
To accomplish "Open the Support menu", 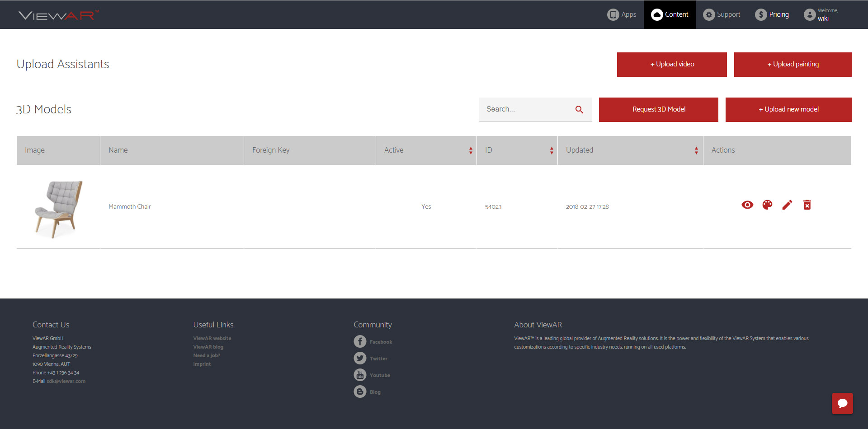I will pos(722,14).
